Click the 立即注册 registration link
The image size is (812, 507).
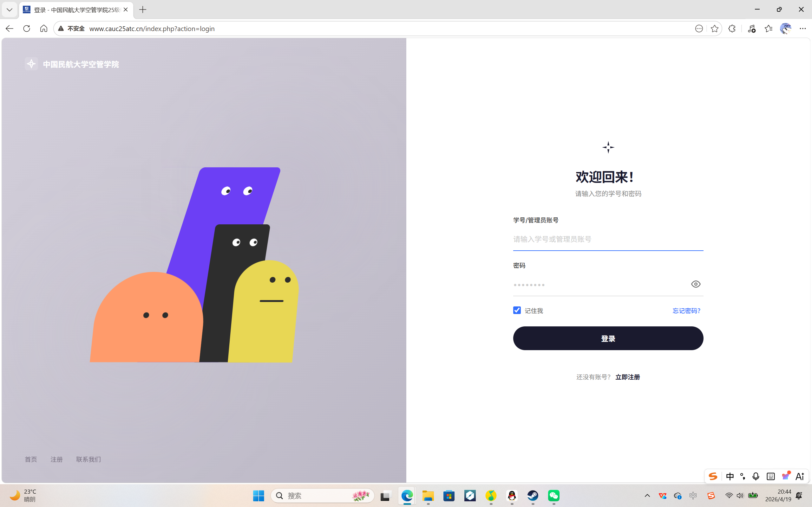pyautogui.click(x=627, y=377)
